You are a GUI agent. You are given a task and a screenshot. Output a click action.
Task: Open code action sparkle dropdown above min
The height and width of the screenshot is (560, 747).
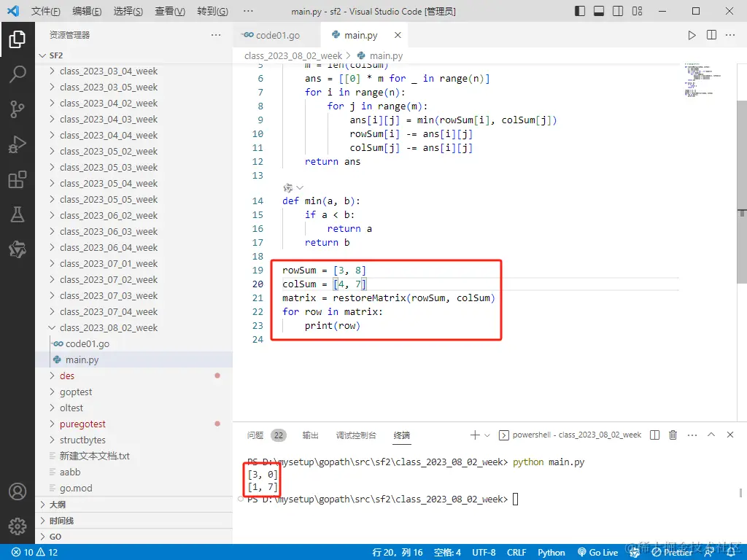pyautogui.click(x=293, y=188)
